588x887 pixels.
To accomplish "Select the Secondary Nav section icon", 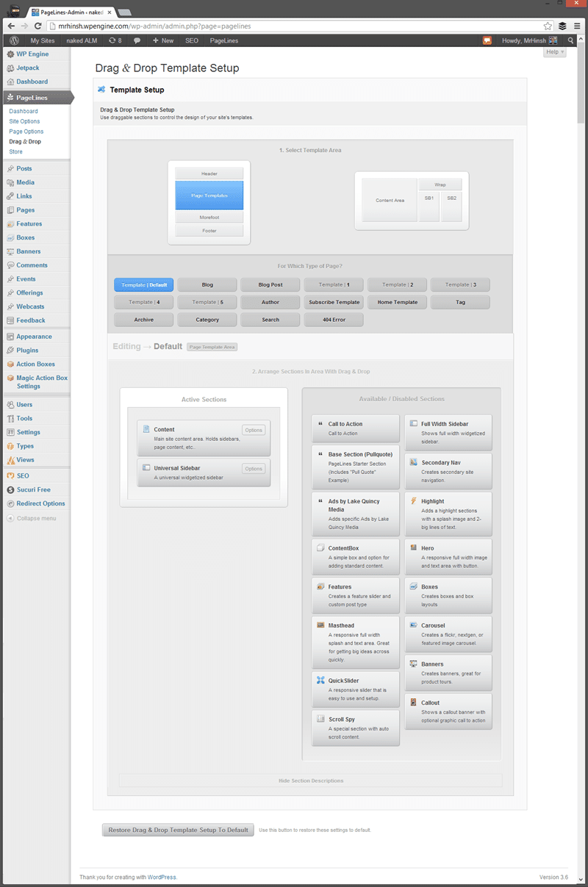I will click(x=414, y=462).
